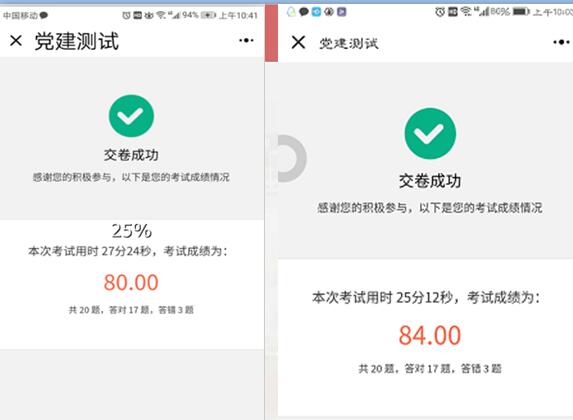Tap the left 党建测试 page title

(x=77, y=41)
